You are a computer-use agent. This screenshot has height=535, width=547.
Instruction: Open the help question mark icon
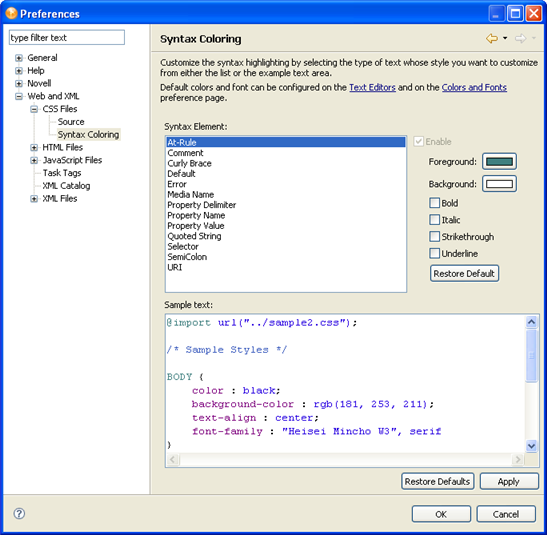point(19,513)
